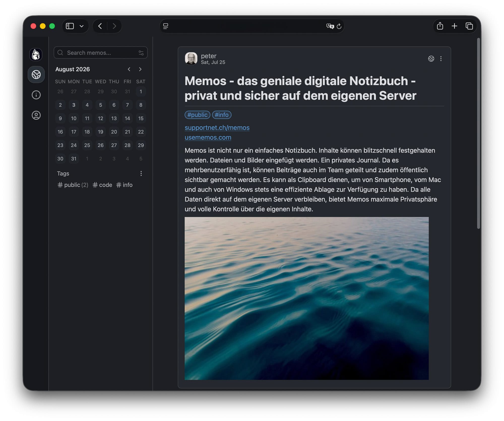This screenshot has width=504, height=421.
Task: Select August 9 in the calendar
Action: pyautogui.click(x=60, y=118)
